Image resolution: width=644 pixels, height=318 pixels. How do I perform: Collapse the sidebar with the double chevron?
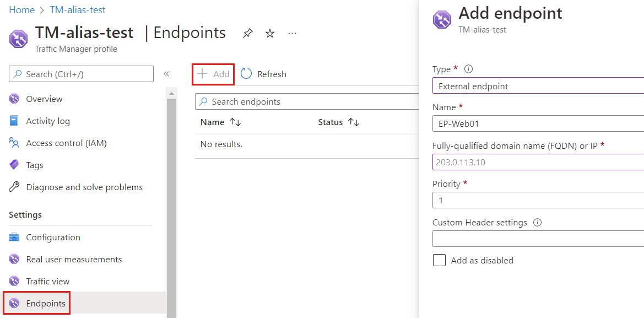(x=166, y=73)
